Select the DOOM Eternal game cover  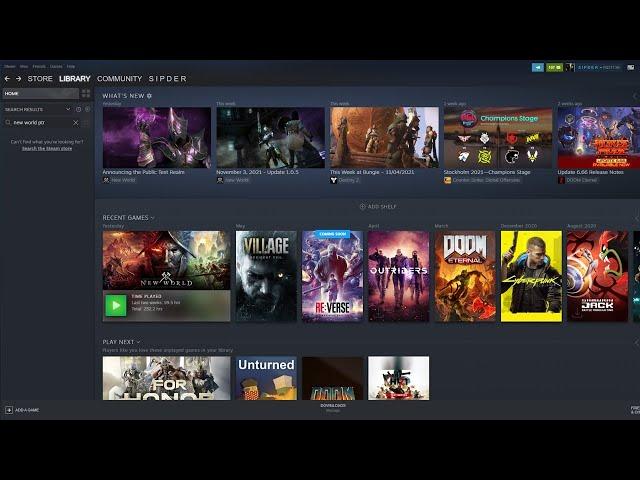coord(465,276)
